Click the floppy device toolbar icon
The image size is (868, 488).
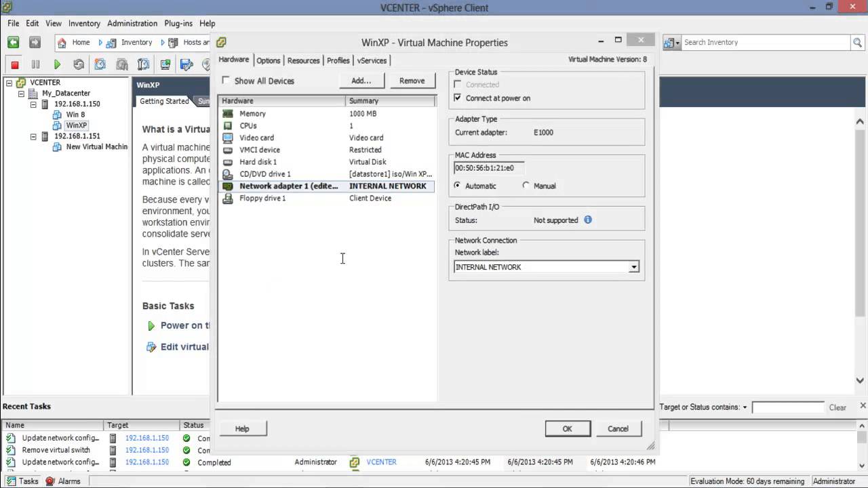click(x=186, y=64)
